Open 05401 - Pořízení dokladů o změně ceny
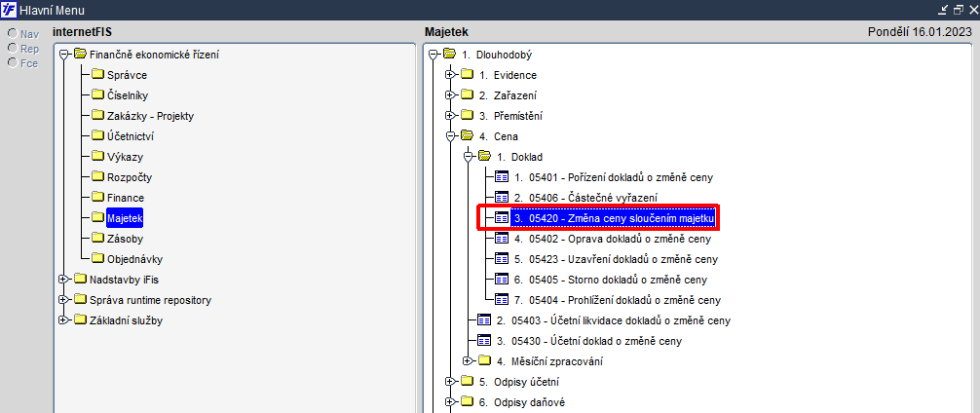Viewport: 980px width, 413px height. tap(613, 177)
